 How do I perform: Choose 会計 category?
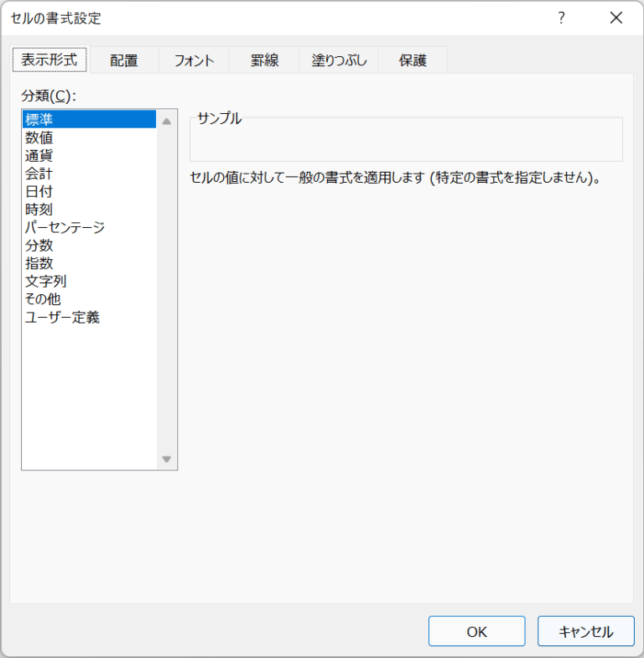tap(90, 174)
